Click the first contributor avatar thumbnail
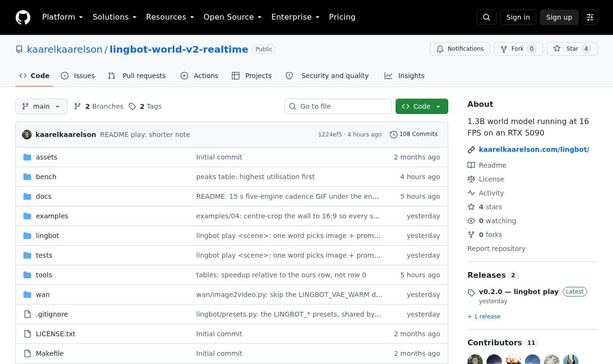 point(475,360)
